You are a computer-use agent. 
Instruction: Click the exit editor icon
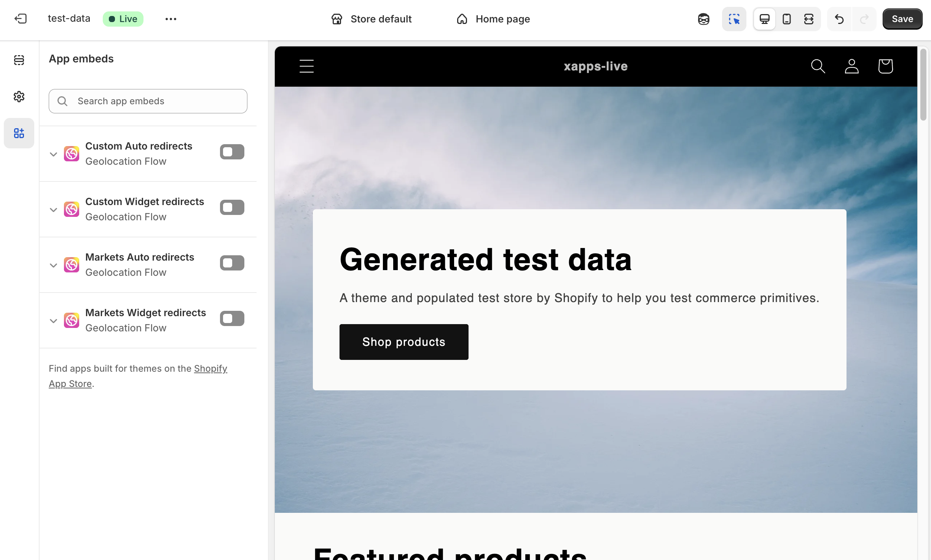point(21,19)
